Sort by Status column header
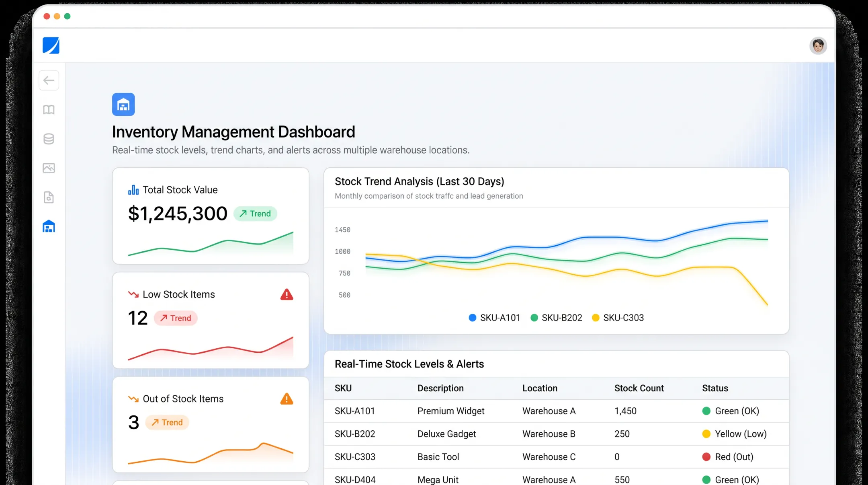The width and height of the screenshot is (868, 485). 715,388
